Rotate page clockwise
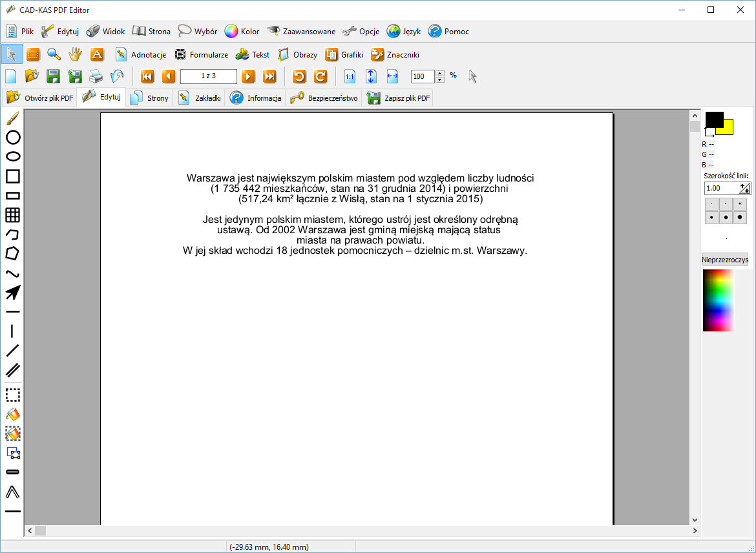756x553 pixels. point(320,76)
